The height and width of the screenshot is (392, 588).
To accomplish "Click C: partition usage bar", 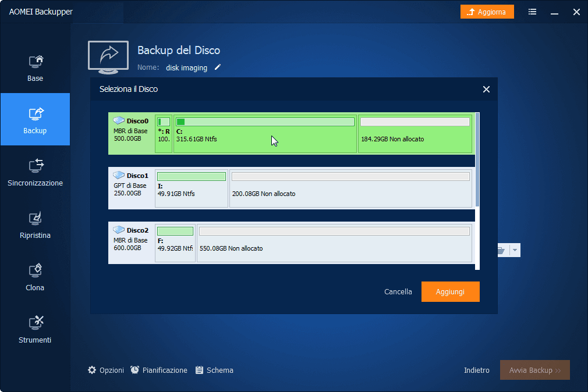I will tap(265, 122).
